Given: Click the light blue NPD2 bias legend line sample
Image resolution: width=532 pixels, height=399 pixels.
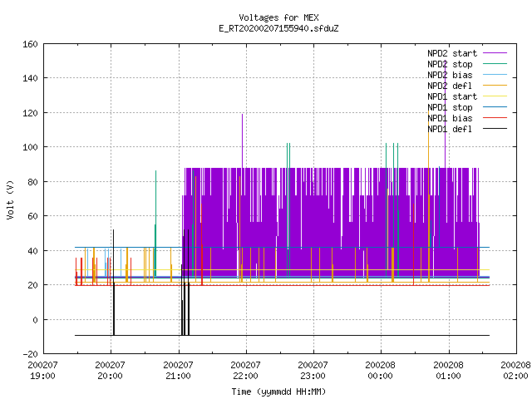Looking at the screenshot, I should [495, 75].
